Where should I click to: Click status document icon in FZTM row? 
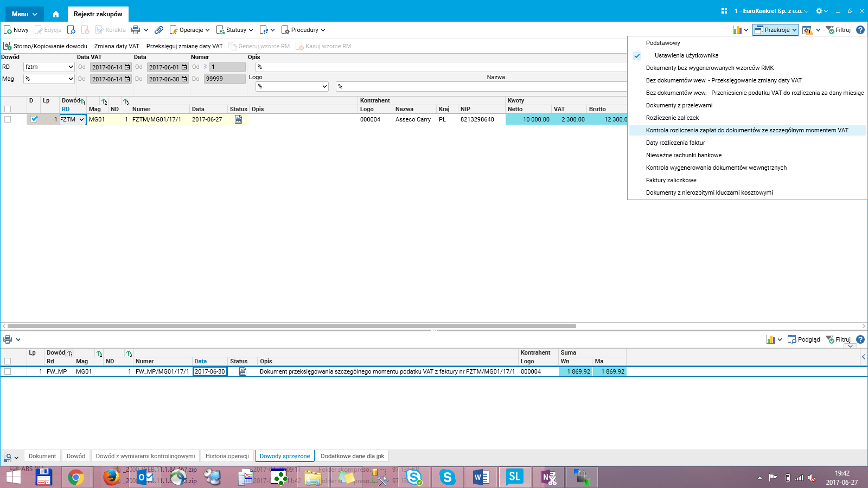point(238,119)
